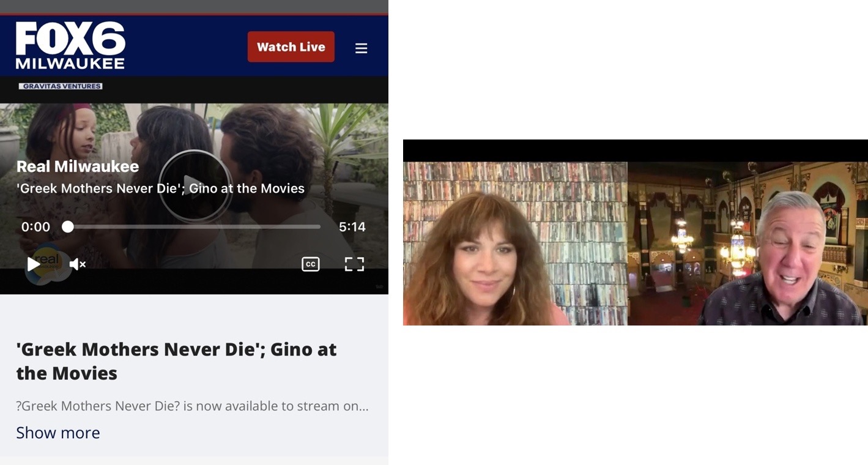Click the 'Greek Mothers Never Die' article headline
Screen dimensions: 868x465
[176, 361]
